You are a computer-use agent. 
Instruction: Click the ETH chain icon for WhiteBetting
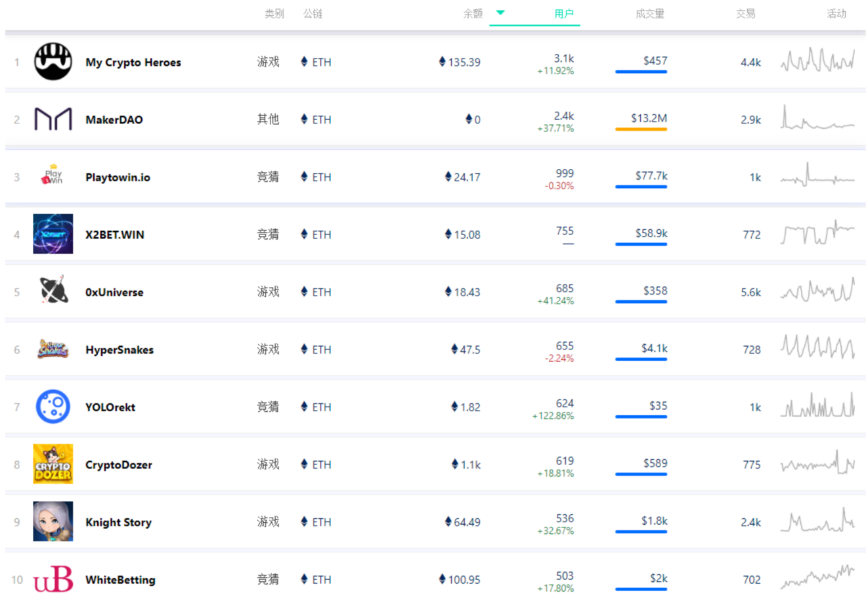pos(304,579)
